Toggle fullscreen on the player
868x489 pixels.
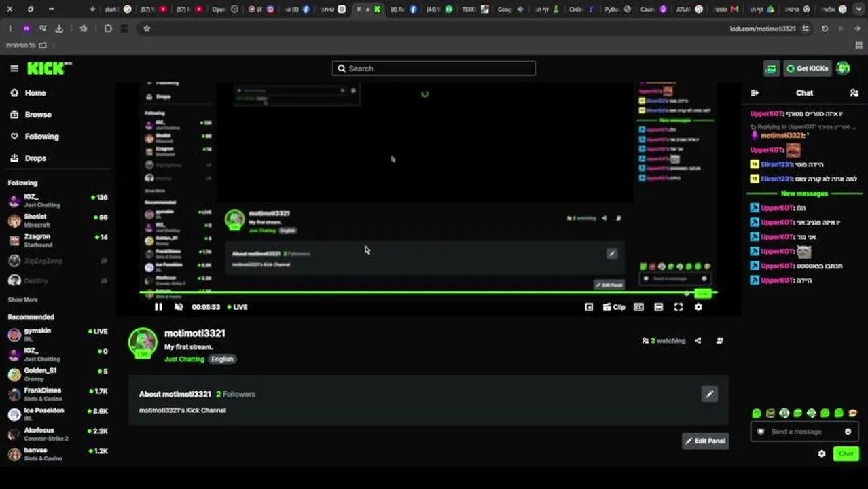pyautogui.click(x=678, y=307)
